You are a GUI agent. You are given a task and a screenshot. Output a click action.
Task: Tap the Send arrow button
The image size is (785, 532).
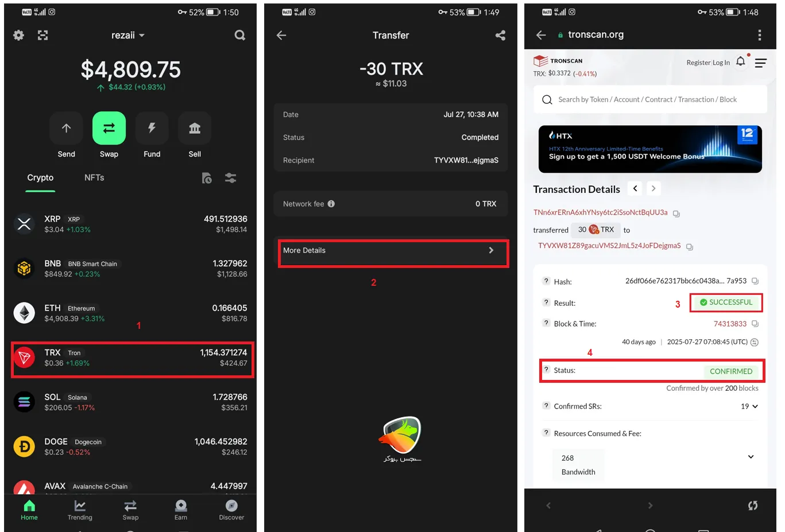coord(66,128)
